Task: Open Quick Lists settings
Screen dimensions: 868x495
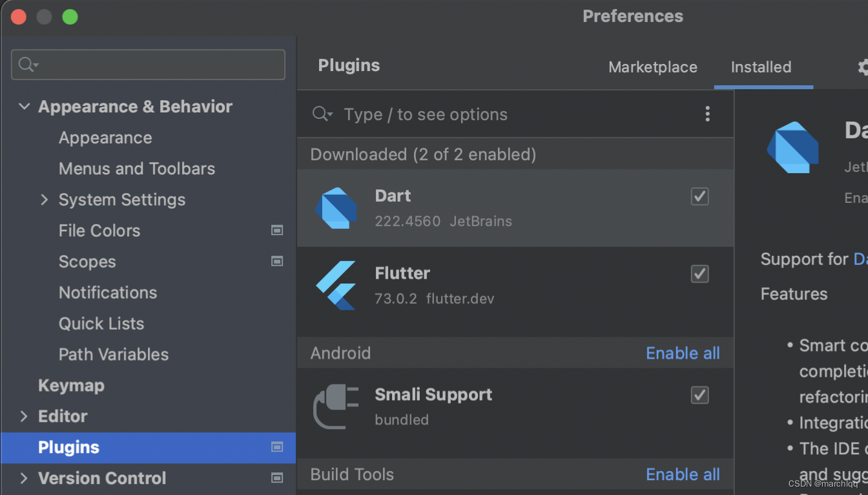Action: tap(101, 324)
